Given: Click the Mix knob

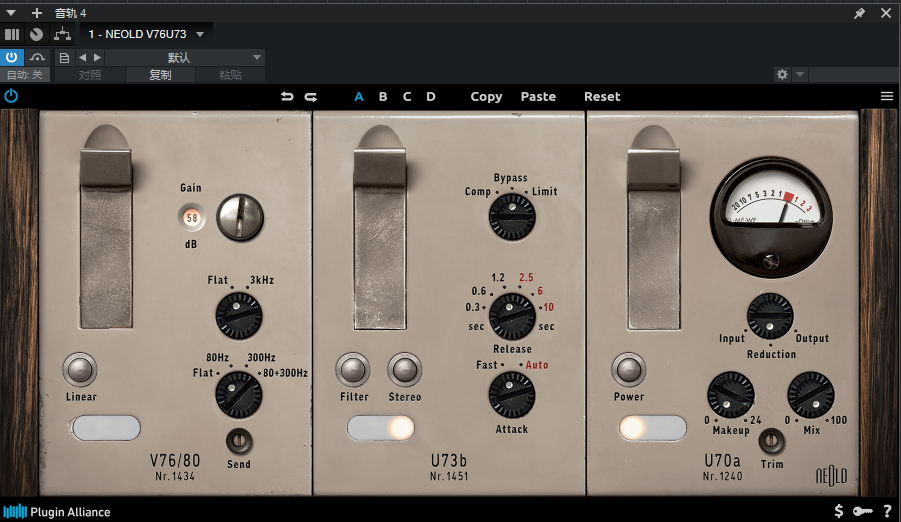Looking at the screenshot, I should (811, 394).
